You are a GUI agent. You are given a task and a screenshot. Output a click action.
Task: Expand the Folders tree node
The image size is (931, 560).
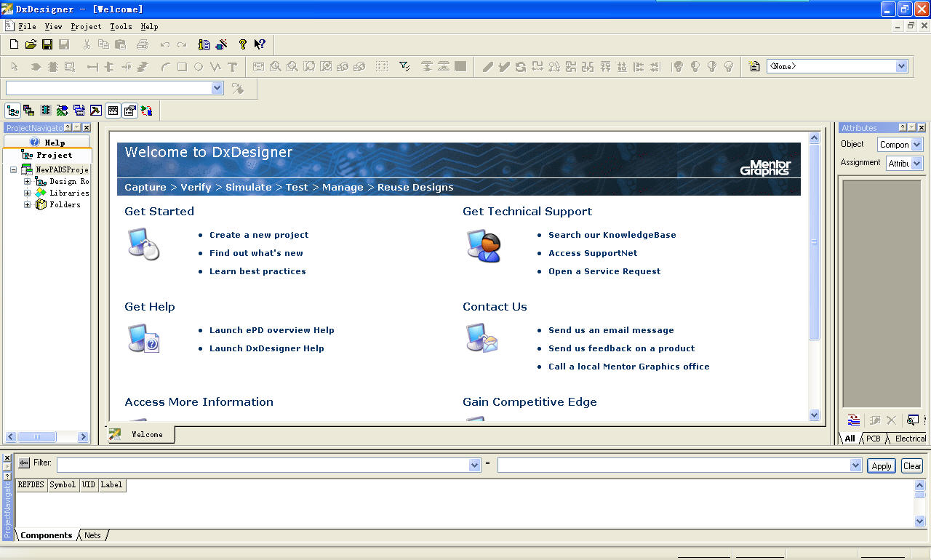pyautogui.click(x=28, y=204)
